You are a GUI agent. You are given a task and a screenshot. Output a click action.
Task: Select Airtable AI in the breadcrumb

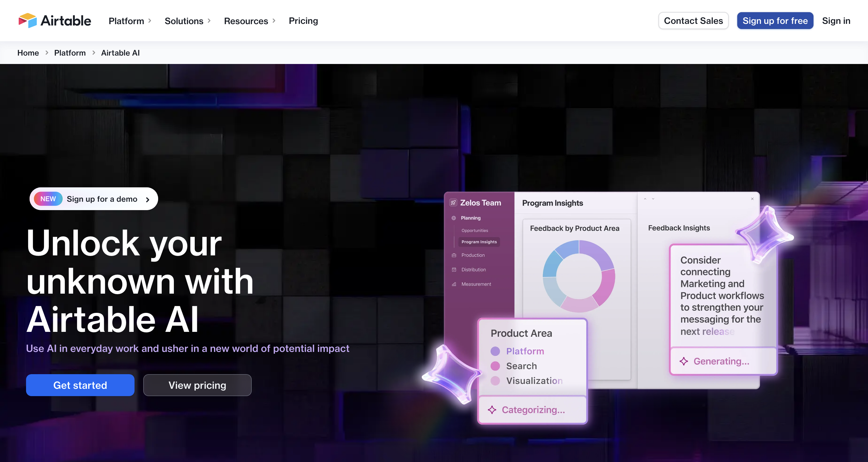[120, 53]
